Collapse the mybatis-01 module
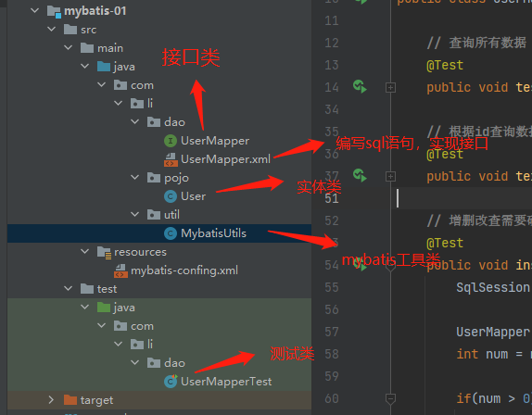 [x=34, y=10]
